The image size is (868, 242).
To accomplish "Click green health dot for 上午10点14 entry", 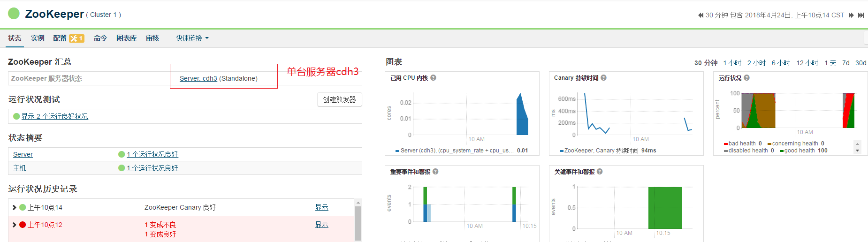I will coord(23,207).
